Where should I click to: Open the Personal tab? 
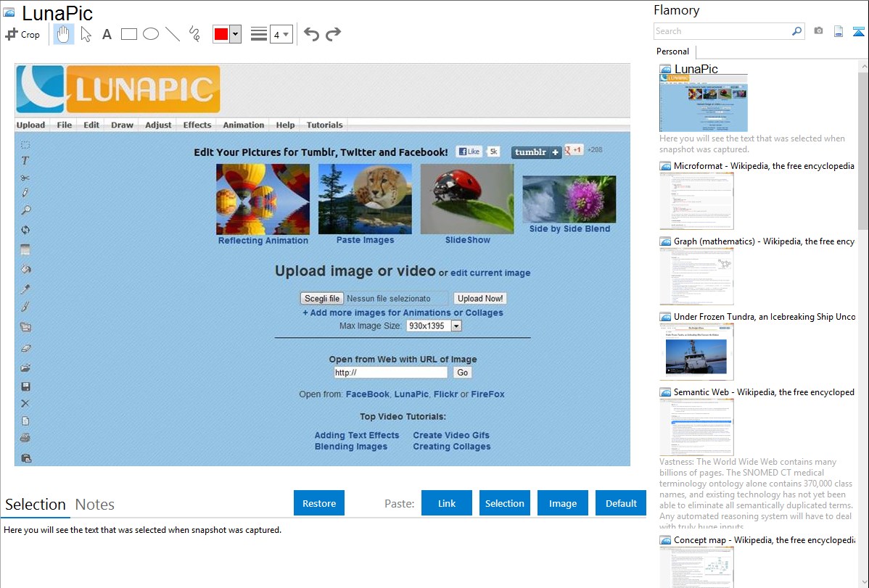pos(672,51)
